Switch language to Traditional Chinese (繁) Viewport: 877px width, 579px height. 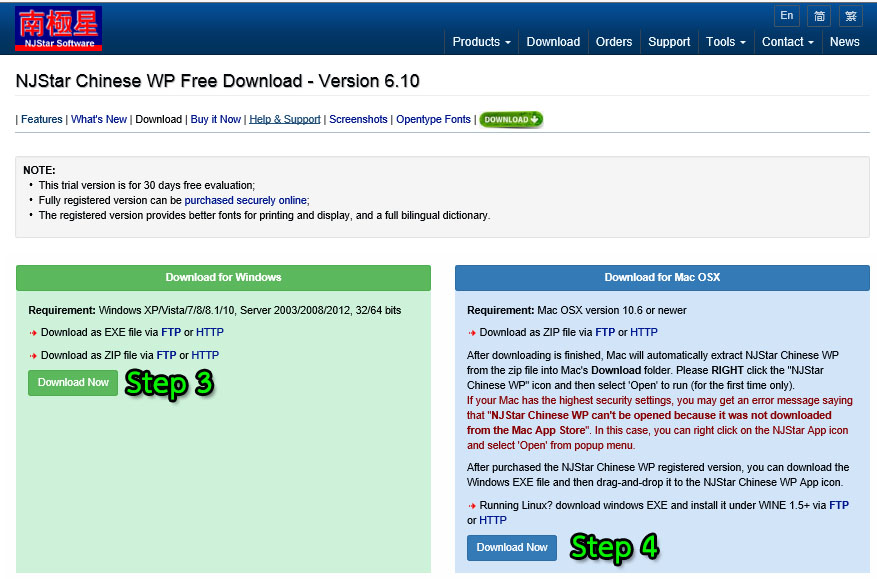click(851, 16)
